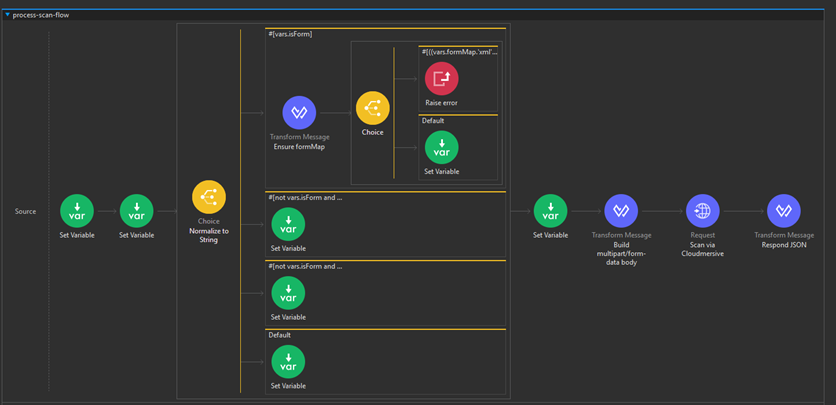Viewport: 836px width, 405px height.
Task: Select the first Set Variable icon after Source
Action: point(77,211)
